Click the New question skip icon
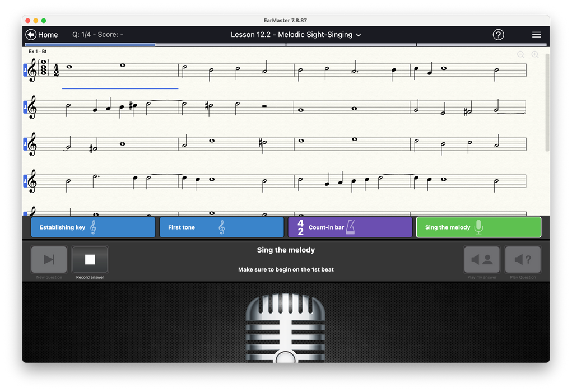 (49, 259)
